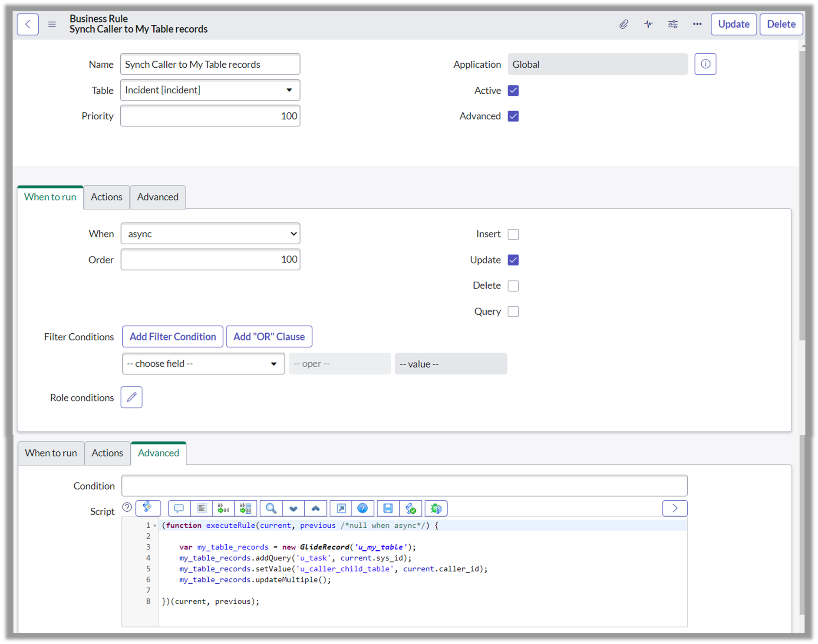
Task: Uncheck the Active checkbox
Action: pyautogui.click(x=513, y=91)
